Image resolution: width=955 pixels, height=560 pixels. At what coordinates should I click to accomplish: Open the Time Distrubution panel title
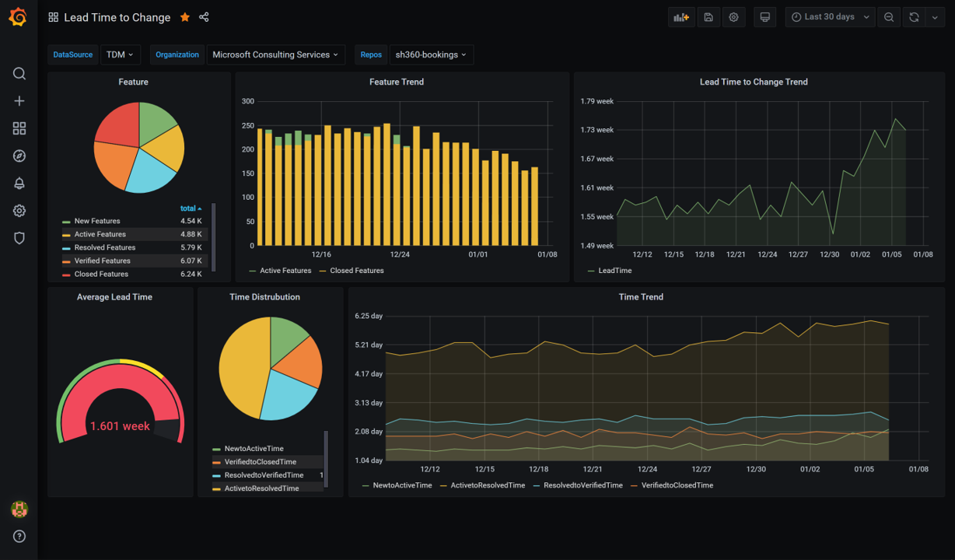264,297
